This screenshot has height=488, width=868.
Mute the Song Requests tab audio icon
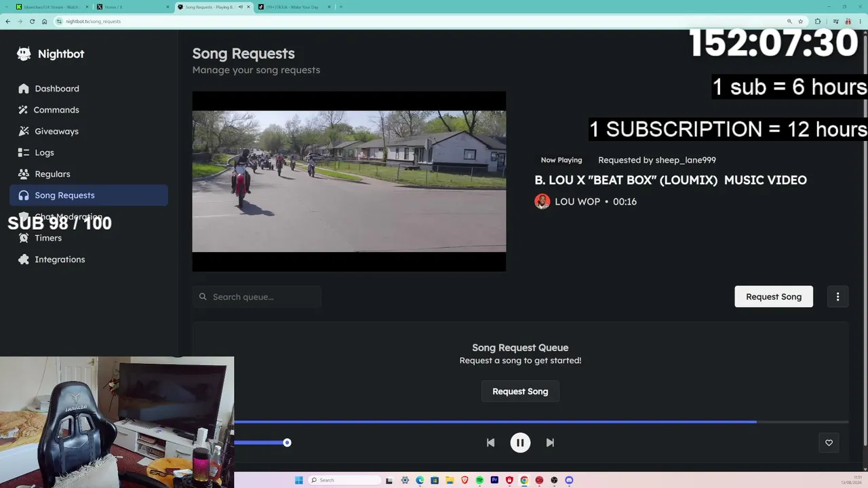(x=240, y=7)
